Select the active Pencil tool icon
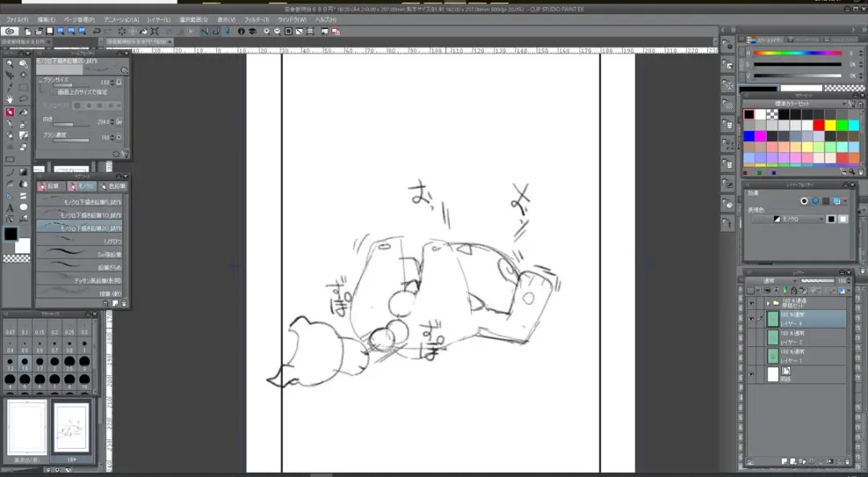This screenshot has width=868, height=477. 10,112
